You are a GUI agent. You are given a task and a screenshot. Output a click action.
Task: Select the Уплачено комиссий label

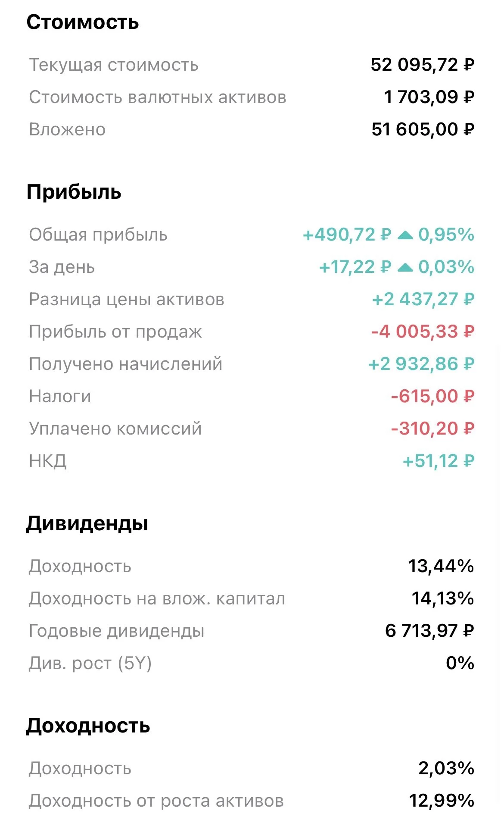pyautogui.click(x=115, y=429)
